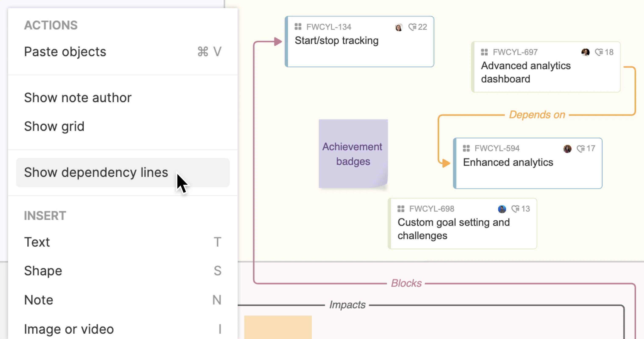Click the assignee avatar on FWCYL-134 card

click(x=399, y=27)
